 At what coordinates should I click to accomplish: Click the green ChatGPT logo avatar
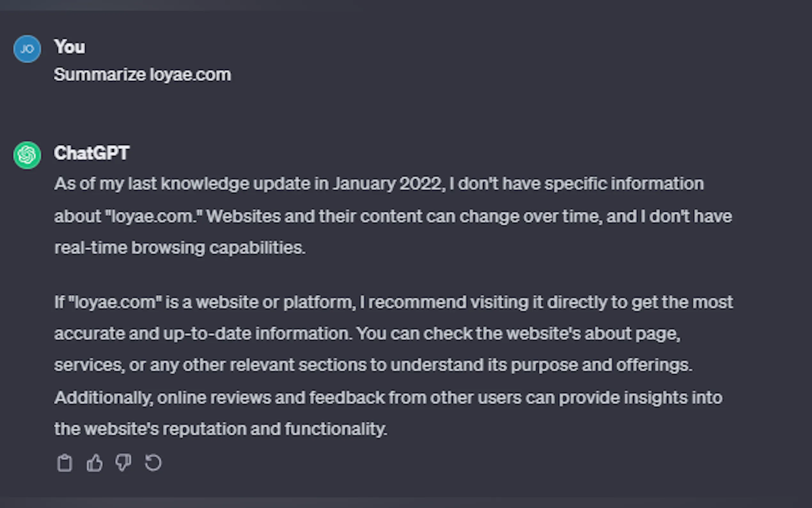(x=27, y=155)
